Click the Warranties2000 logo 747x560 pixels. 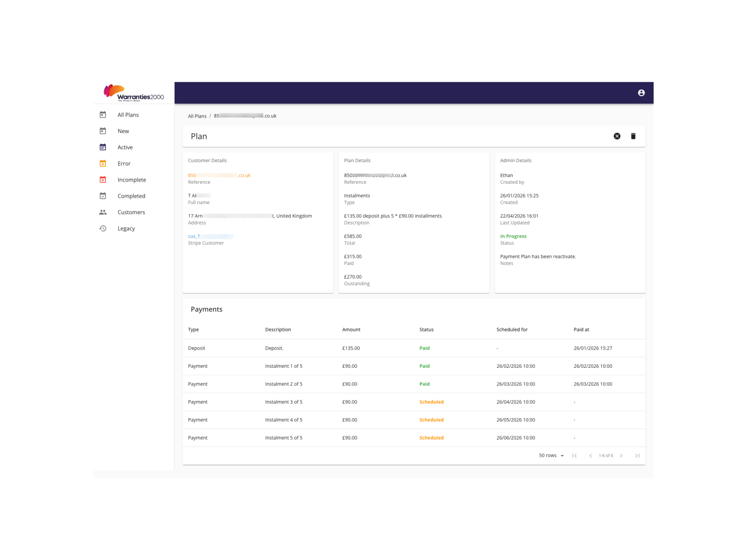pos(134,93)
